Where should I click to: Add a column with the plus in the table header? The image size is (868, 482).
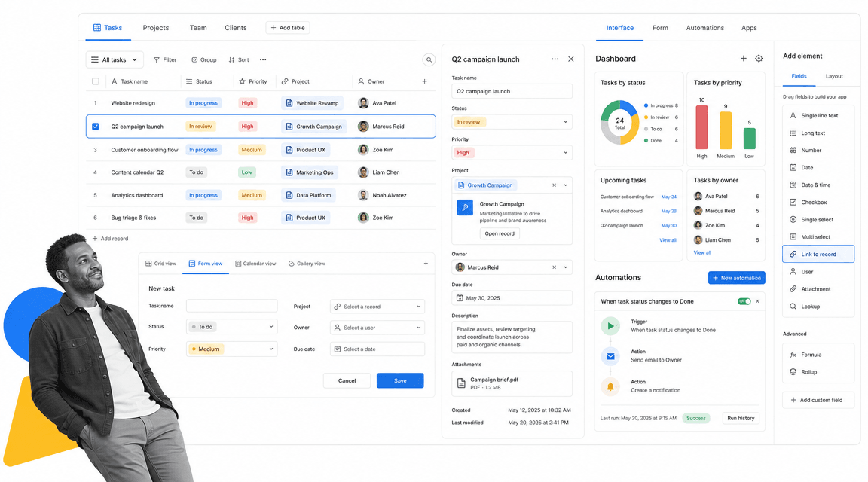425,81
